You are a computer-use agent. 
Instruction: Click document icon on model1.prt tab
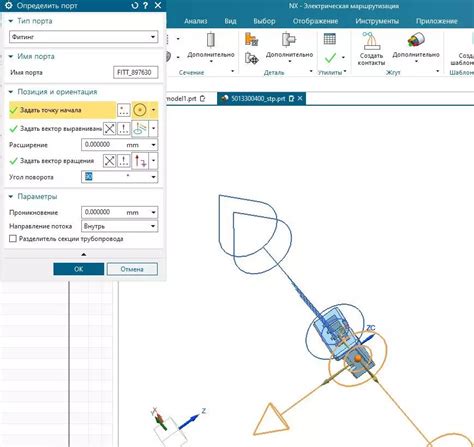[202, 99]
